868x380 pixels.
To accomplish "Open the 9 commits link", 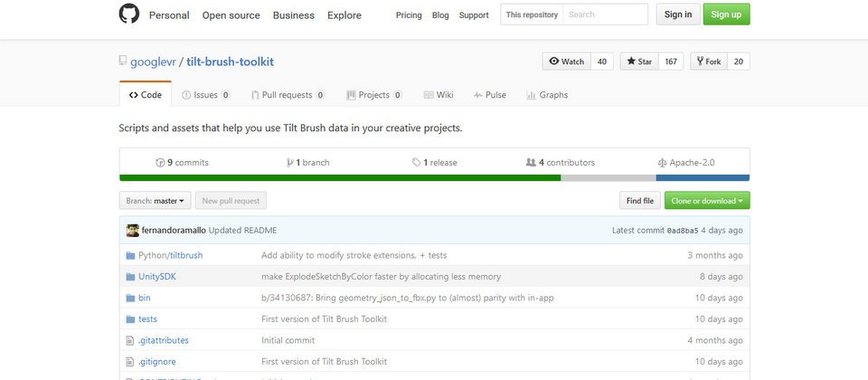I will point(182,162).
